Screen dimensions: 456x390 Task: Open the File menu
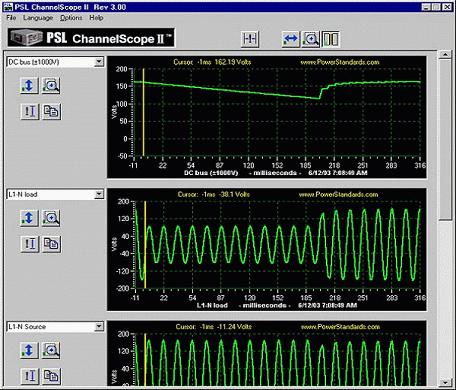(x=11, y=18)
